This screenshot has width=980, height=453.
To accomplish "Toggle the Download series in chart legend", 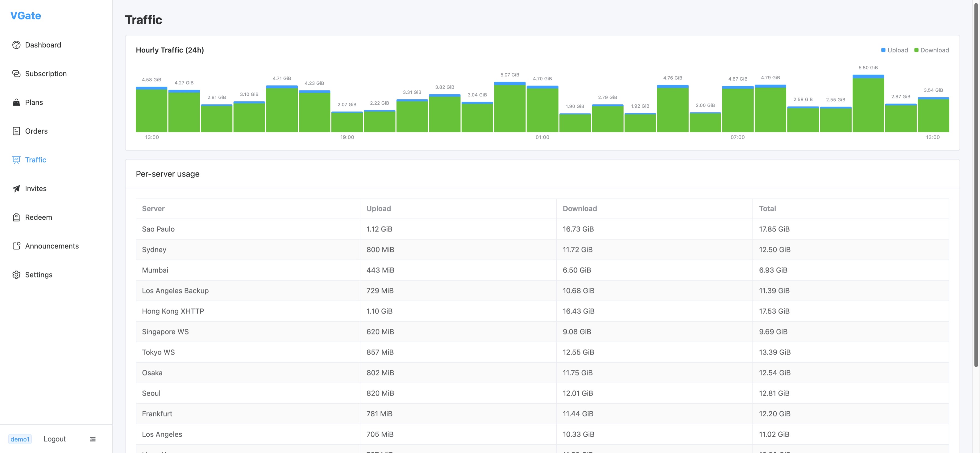I will (x=931, y=50).
